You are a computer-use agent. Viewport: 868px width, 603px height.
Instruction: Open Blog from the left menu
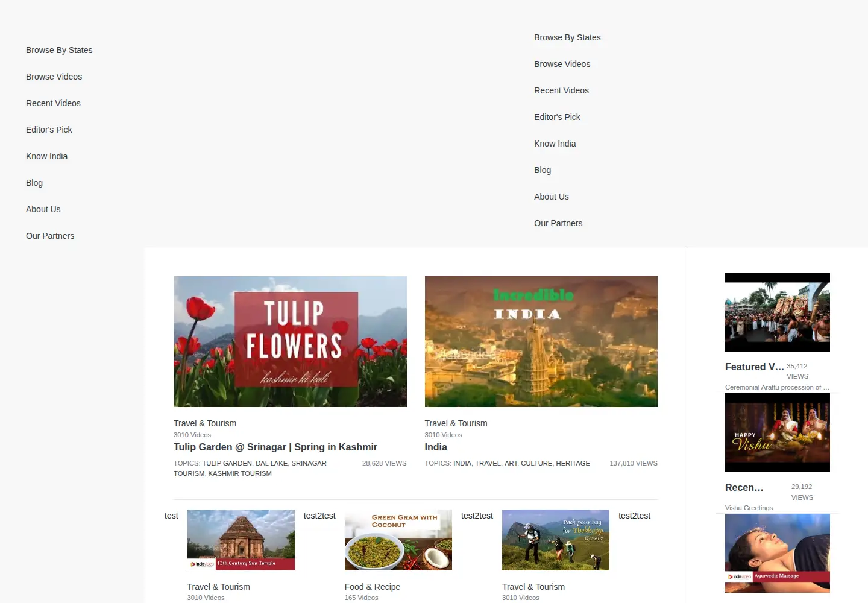[x=34, y=183]
